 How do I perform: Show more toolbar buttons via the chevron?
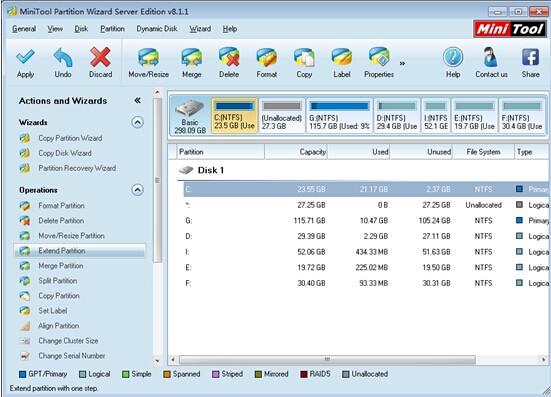(402, 63)
